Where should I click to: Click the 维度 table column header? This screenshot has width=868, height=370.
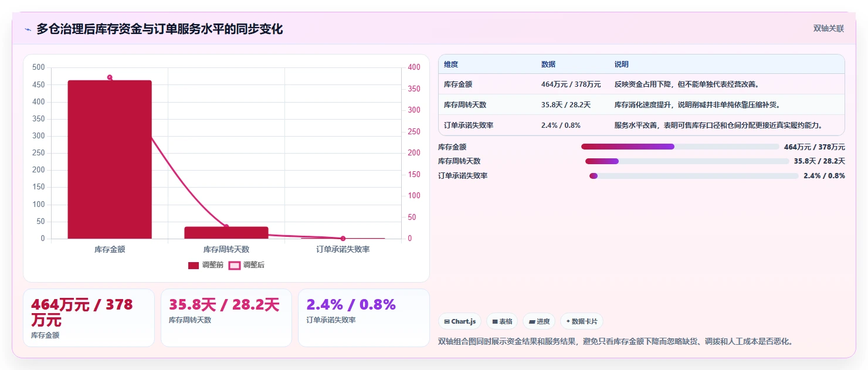pos(451,65)
